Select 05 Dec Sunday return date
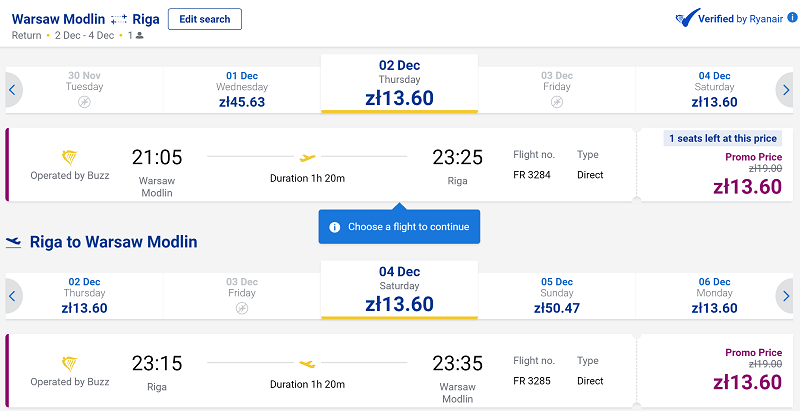800x411 pixels. coord(557,296)
